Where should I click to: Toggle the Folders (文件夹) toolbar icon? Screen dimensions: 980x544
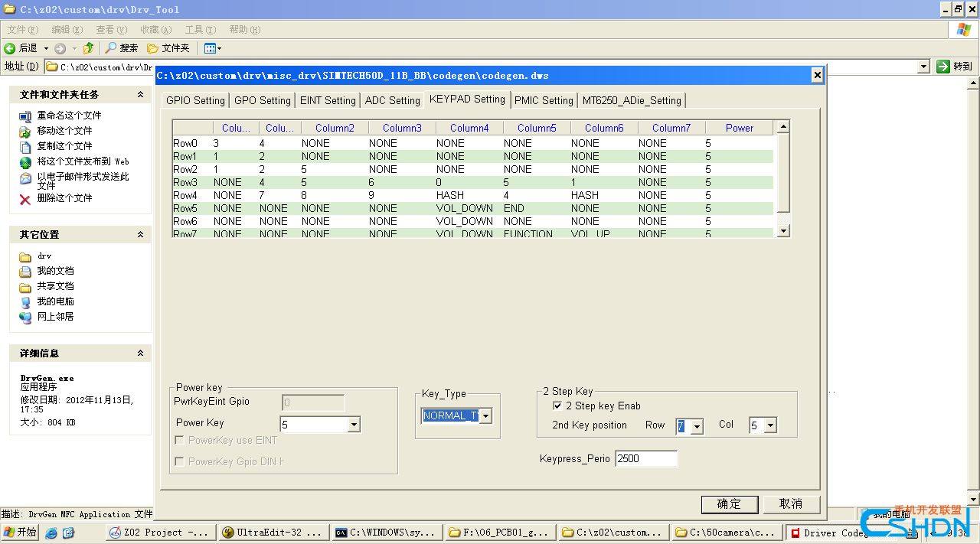[x=153, y=48]
